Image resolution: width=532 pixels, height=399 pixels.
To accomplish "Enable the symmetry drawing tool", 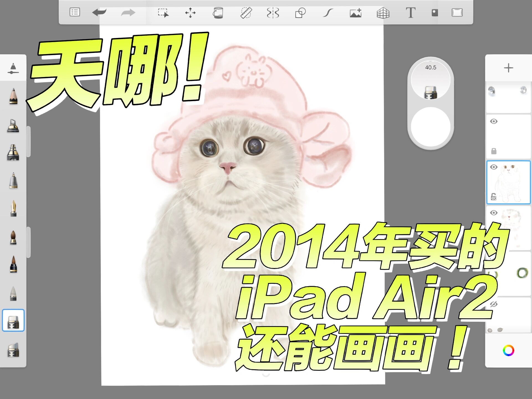I will click(273, 13).
